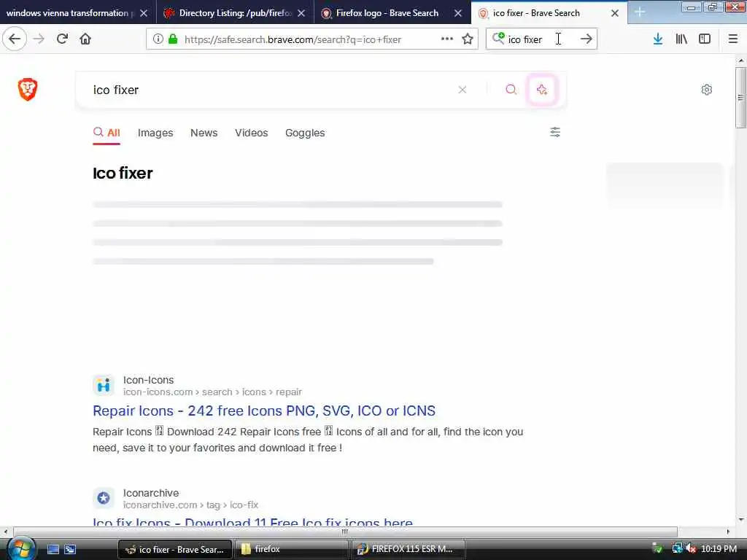
Task: Click the horizontal scrollbar thumb
Action: pyautogui.click(x=345, y=532)
